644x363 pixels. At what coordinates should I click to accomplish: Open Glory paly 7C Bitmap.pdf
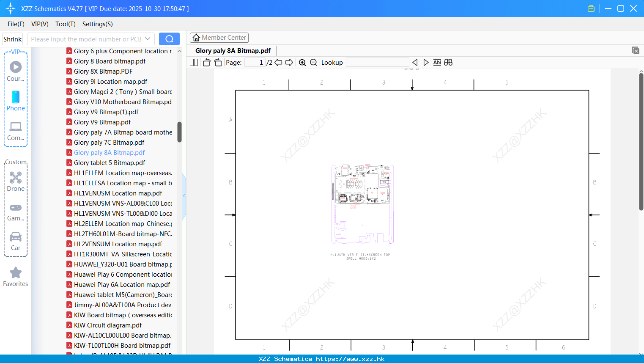point(105,143)
